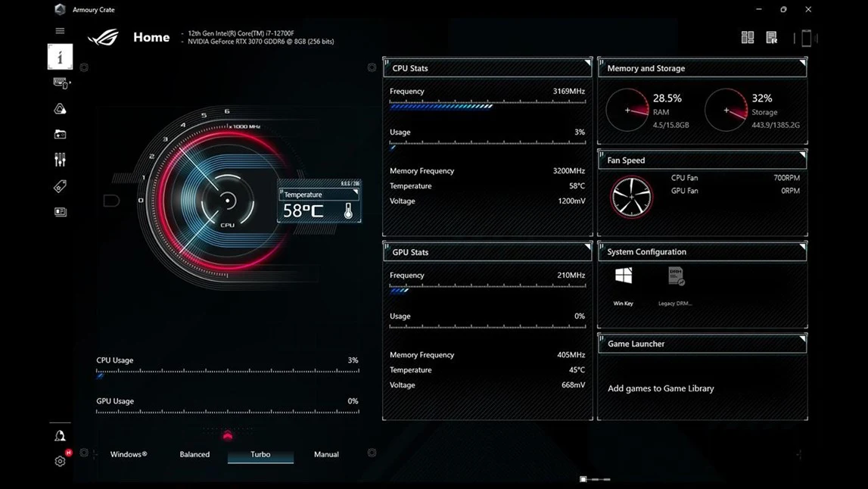868x489 pixels.
Task: Click the RAM usage gauge dial
Action: click(x=627, y=110)
